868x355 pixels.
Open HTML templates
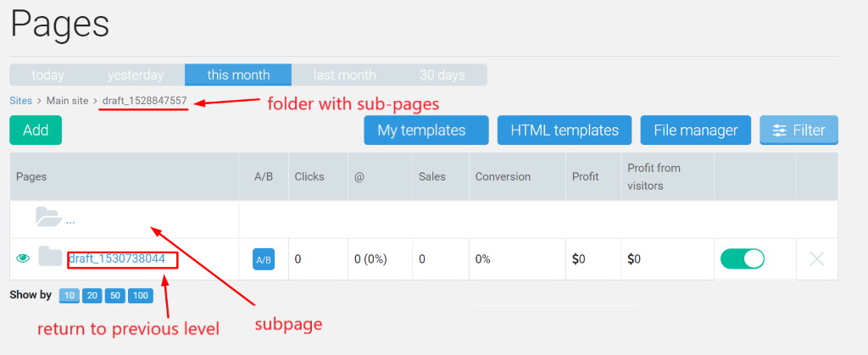(565, 130)
